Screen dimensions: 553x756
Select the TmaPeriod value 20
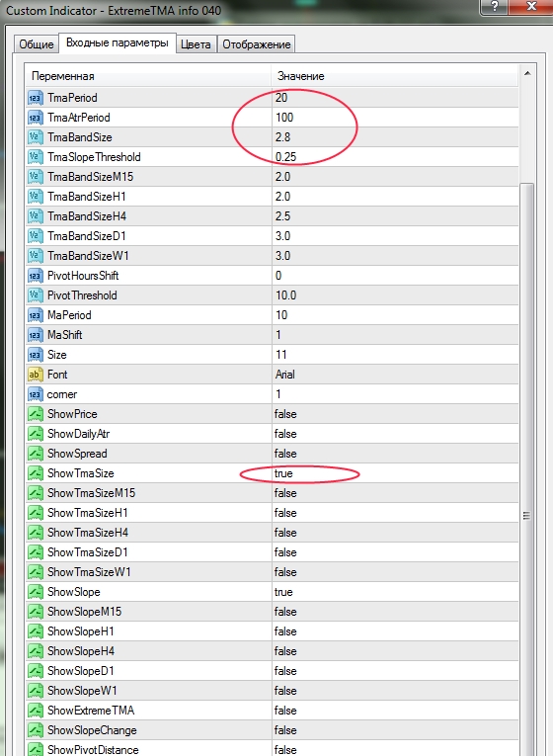281,98
